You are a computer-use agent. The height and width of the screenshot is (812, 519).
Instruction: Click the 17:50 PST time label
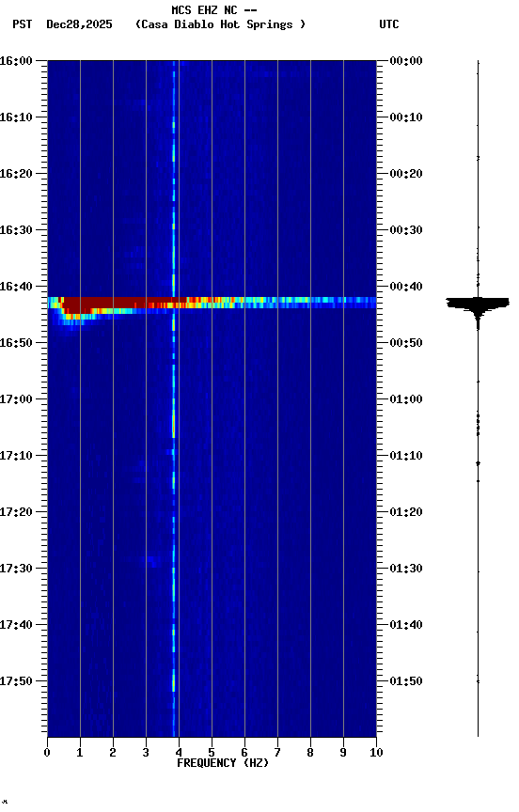(x=17, y=682)
